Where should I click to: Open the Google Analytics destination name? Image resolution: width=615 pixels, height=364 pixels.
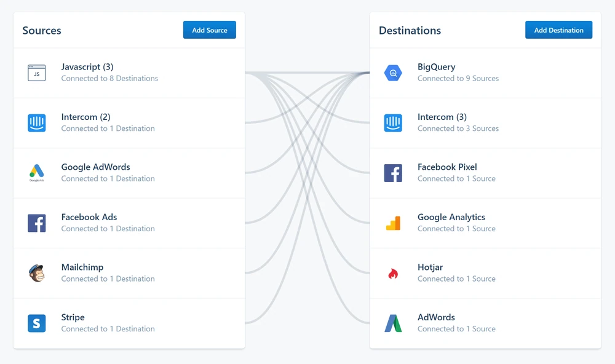point(451,217)
